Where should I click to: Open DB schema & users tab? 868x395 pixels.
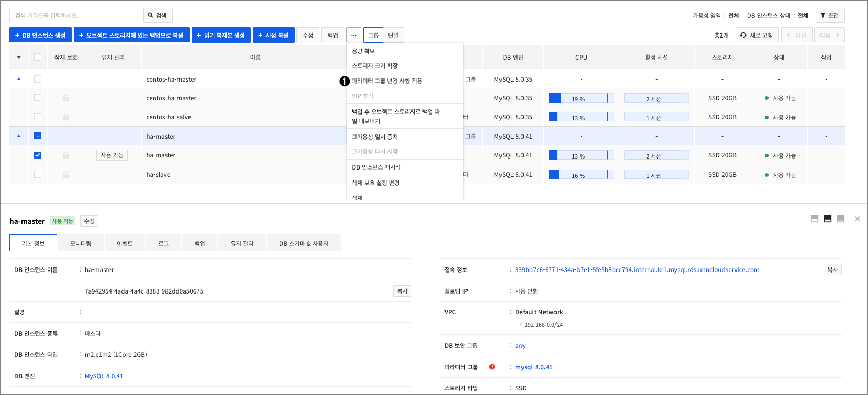[304, 243]
